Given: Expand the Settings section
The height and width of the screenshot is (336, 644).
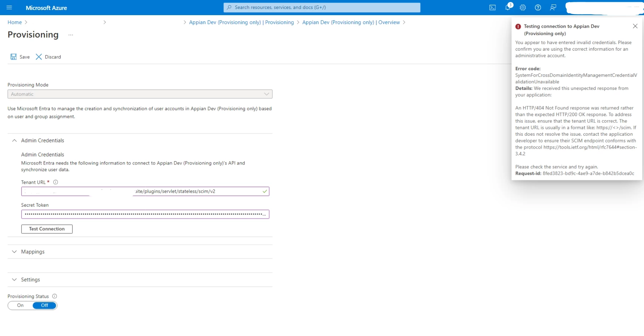Looking at the screenshot, I should click(x=14, y=280).
